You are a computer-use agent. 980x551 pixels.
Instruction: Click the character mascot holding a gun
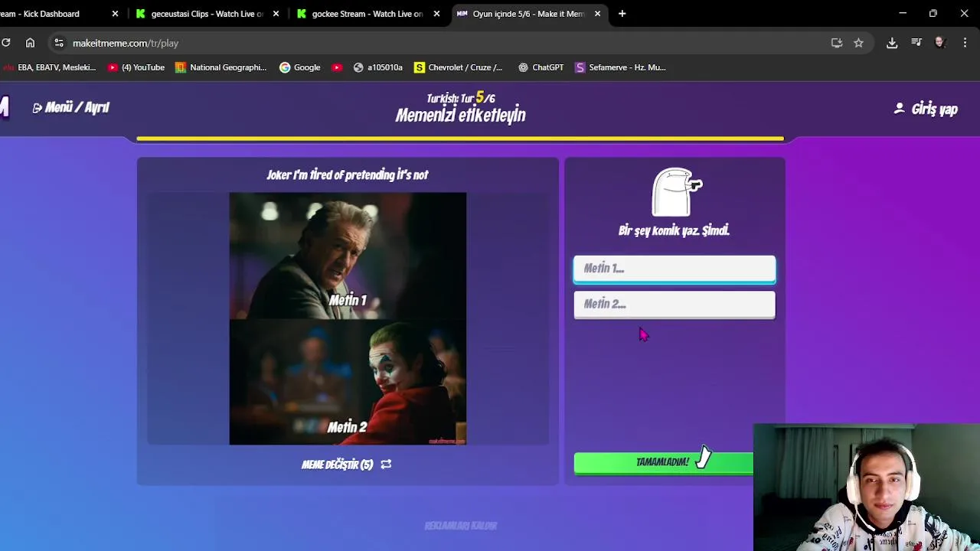coord(677,192)
